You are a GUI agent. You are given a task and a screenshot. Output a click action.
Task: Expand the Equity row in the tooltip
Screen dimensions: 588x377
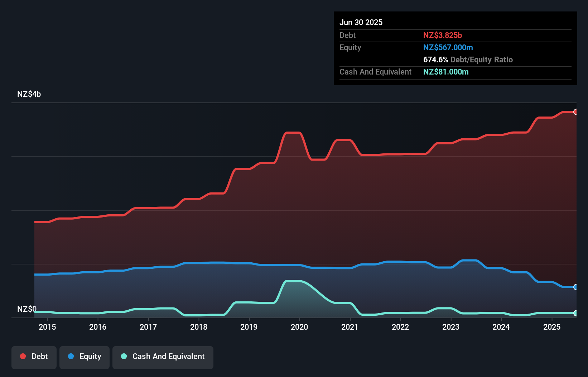point(350,47)
